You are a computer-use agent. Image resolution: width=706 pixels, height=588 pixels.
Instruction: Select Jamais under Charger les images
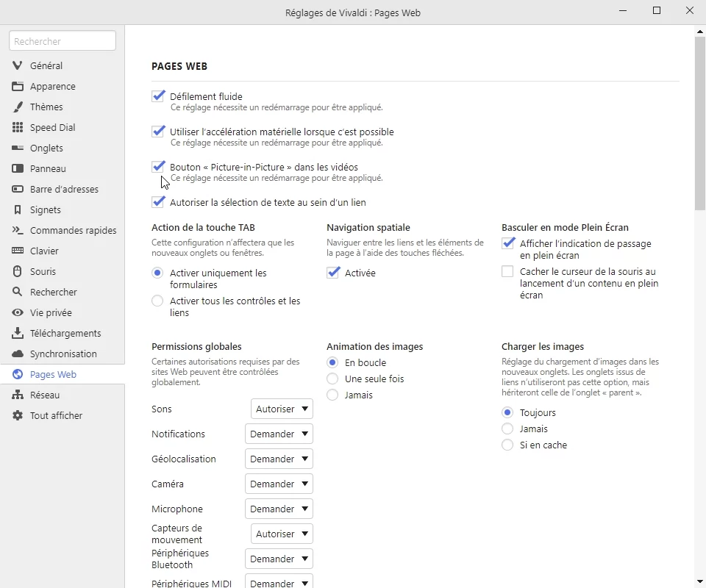(507, 429)
